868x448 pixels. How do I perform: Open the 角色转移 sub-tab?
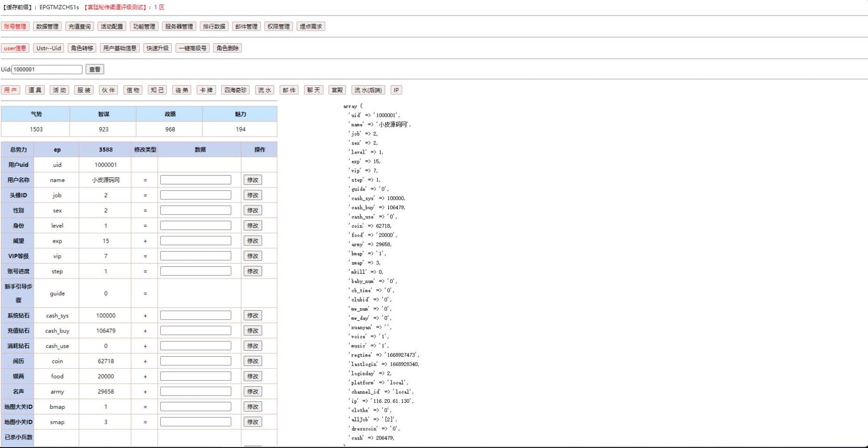[82, 48]
